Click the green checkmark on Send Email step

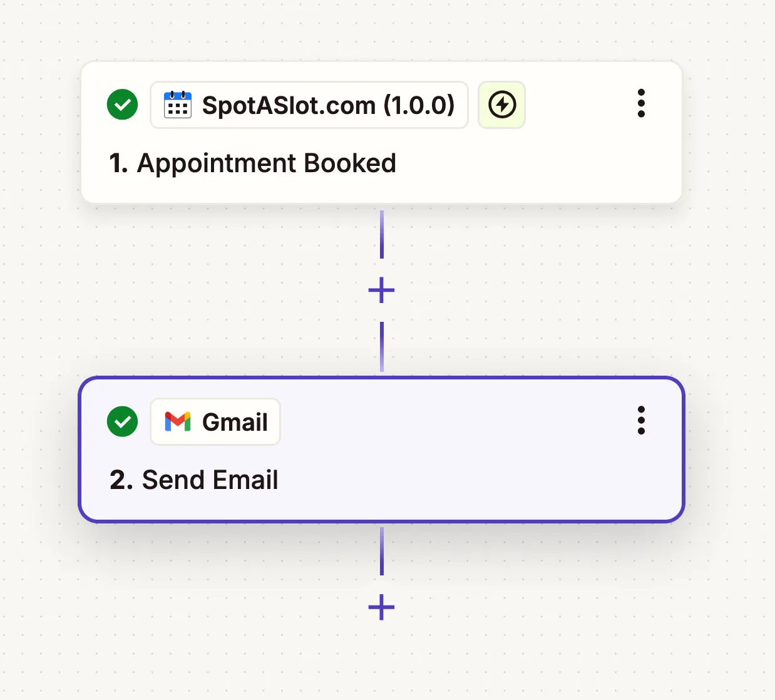122,421
